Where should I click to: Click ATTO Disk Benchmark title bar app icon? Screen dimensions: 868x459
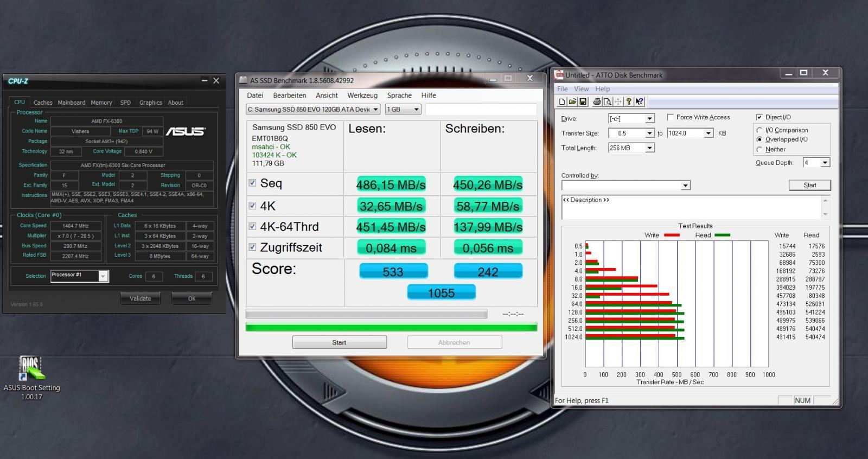tap(559, 75)
